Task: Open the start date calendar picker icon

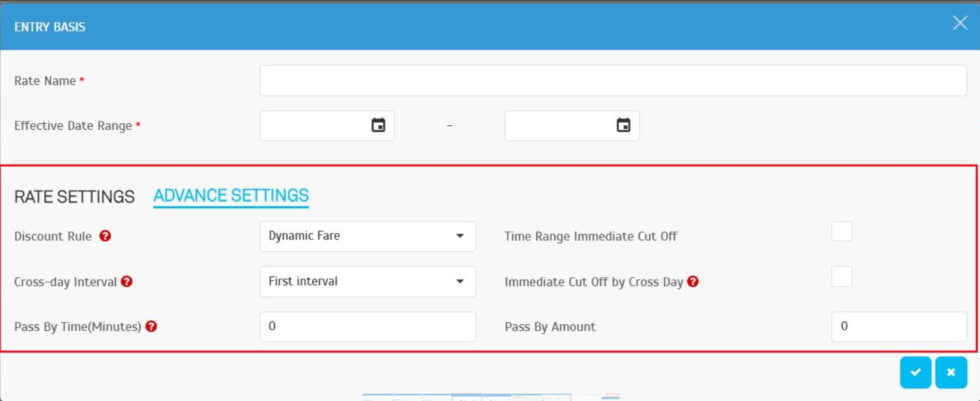Action: point(378,125)
